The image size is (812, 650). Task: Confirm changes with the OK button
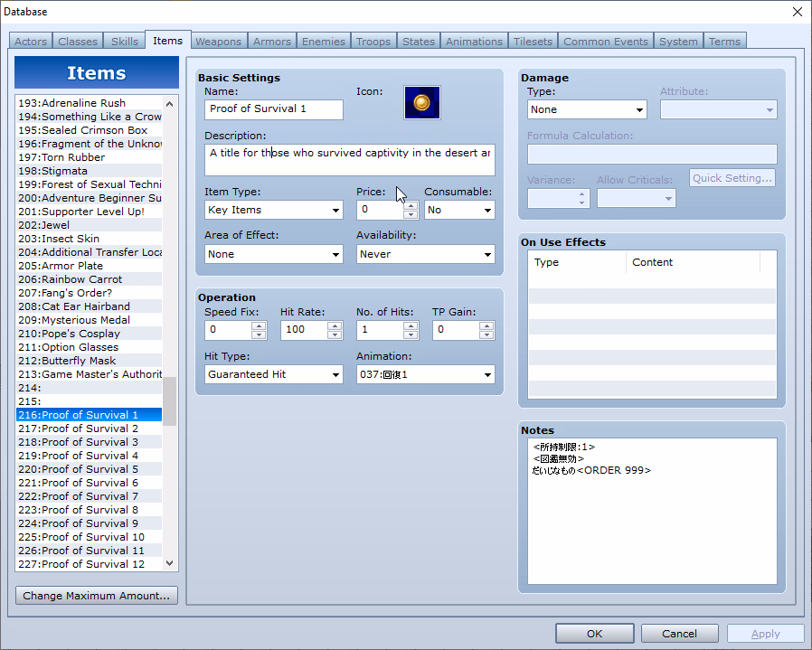point(594,634)
